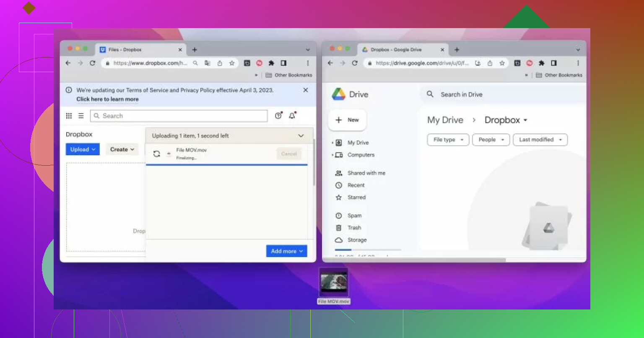Screen dimensions: 644x338
Task: Open the Last modified filter
Action: pyautogui.click(x=540, y=140)
